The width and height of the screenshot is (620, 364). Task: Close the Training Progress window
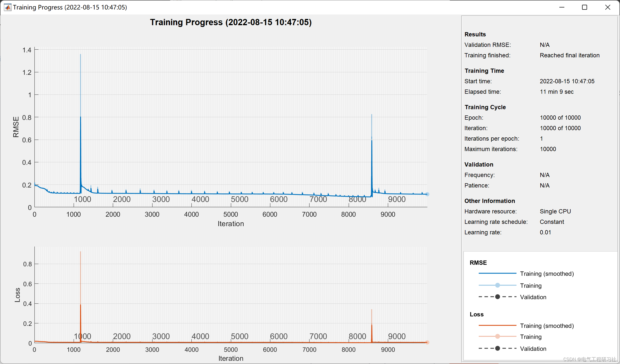coord(608,7)
